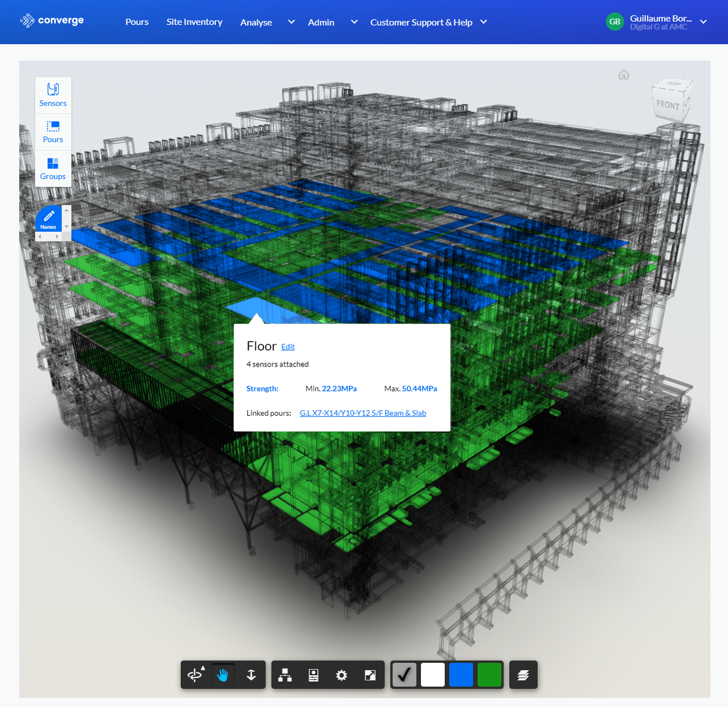Click the layers stack icon at bottom right
This screenshot has width=728, height=707.
[523, 675]
